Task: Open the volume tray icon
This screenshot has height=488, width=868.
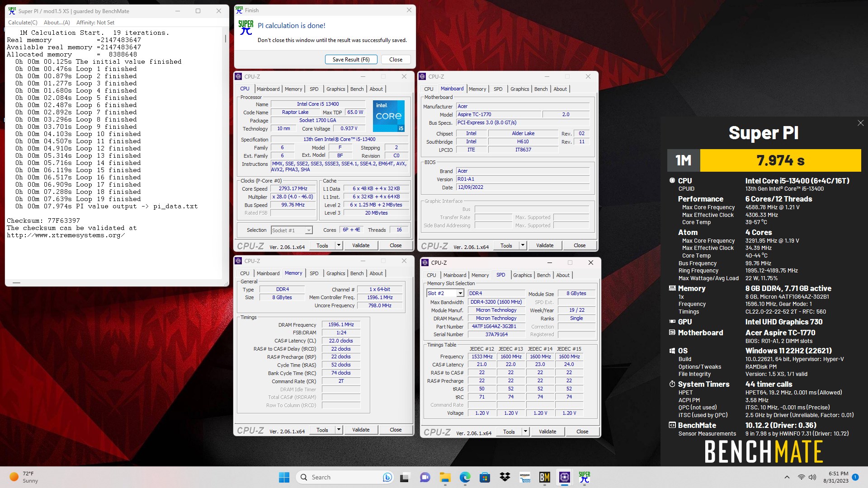Action: pos(812,477)
